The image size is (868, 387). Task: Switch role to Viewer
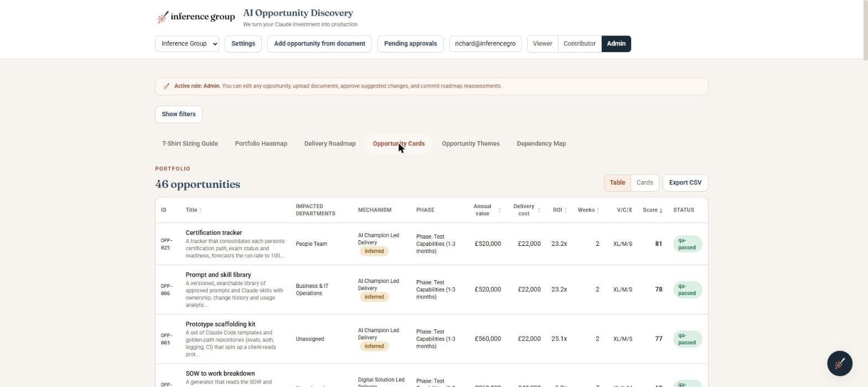[x=542, y=44]
